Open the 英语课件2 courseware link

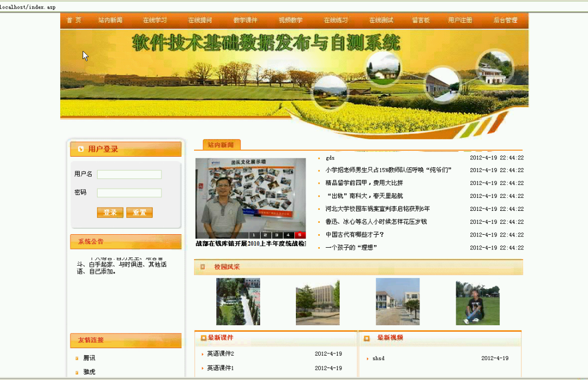[x=220, y=354]
